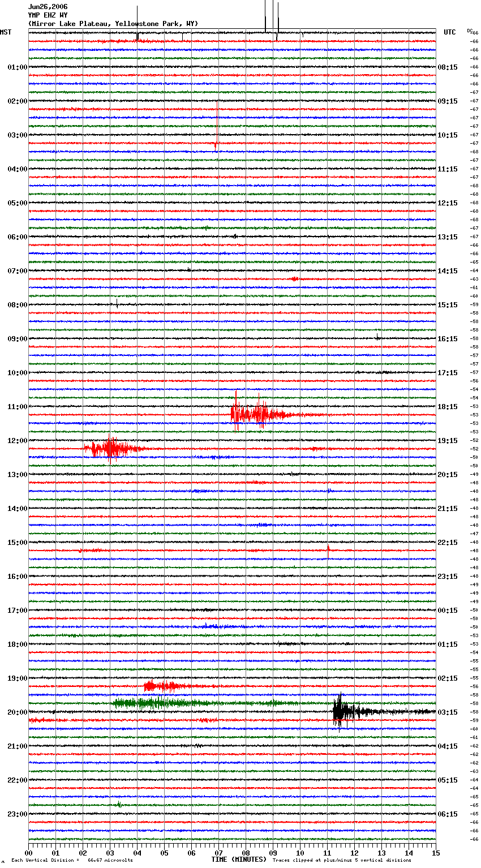Click minute tick '15' on the bottom axis
This screenshot has height=868, width=481.
pos(436,853)
